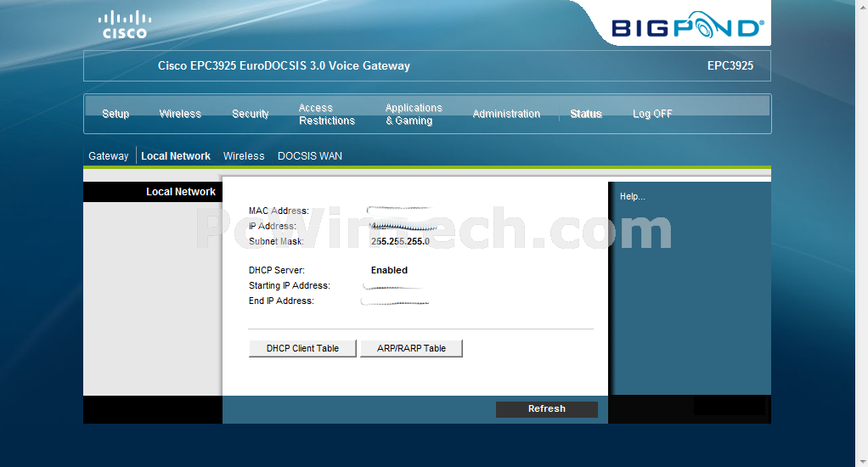The height and width of the screenshot is (467, 868).
Task: Click the Cisco logo
Action: (x=125, y=25)
